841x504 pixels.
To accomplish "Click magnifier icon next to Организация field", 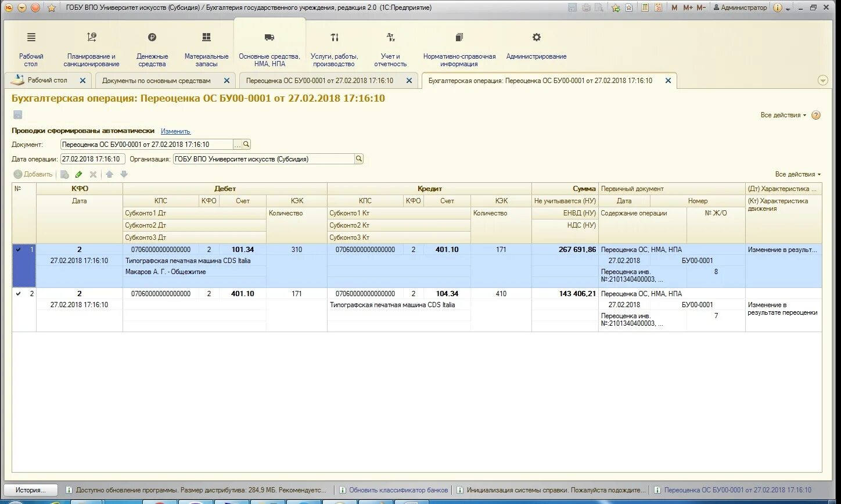I will (358, 159).
